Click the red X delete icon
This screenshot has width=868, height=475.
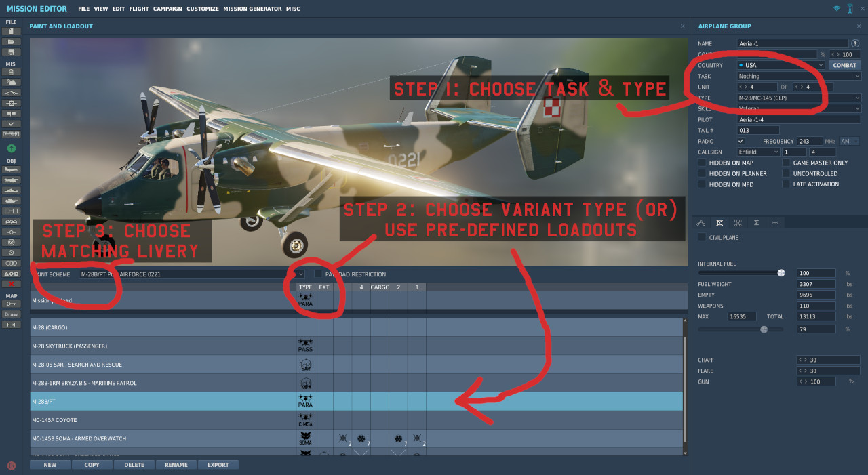tap(11, 284)
